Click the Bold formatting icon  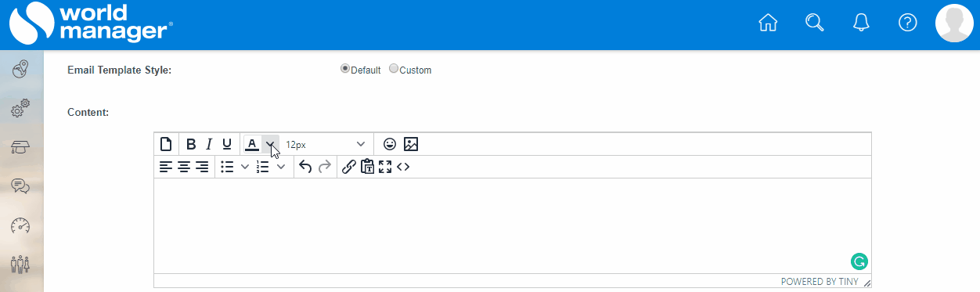click(x=191, y=144)
